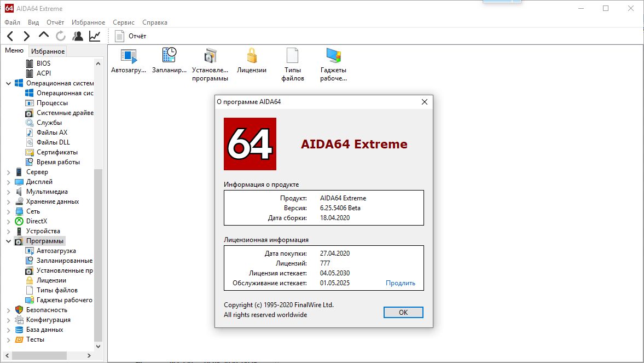Open the Справка menu
Viewport: 644px width, 363px height.
[x=155, y=22]
